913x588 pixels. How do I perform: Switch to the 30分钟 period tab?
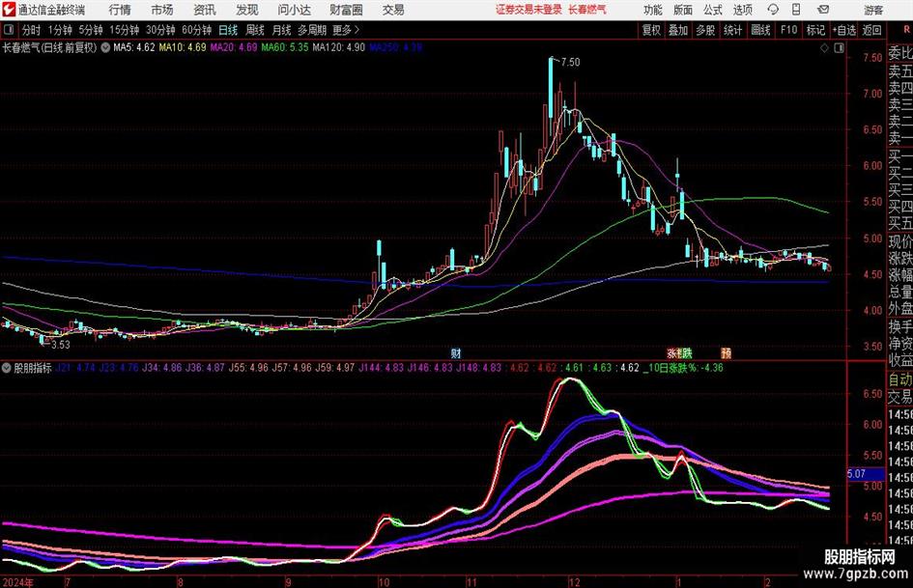pos(160,30)
